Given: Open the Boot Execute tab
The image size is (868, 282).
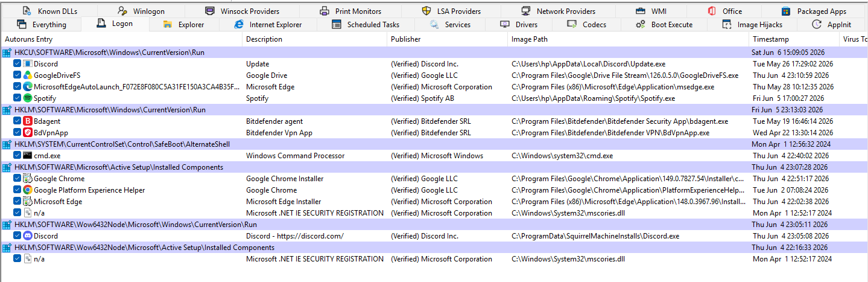Looking at the screenshot, I should 664,25.
